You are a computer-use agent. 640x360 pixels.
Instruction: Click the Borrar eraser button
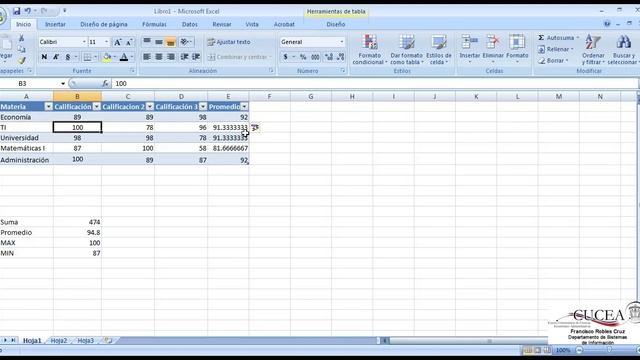(553, 60)
